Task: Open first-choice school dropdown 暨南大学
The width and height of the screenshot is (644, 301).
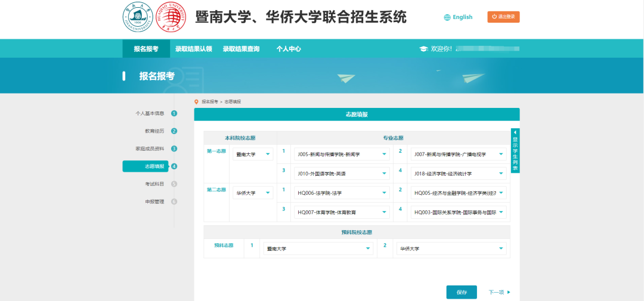Action: [x=253, y=154]
